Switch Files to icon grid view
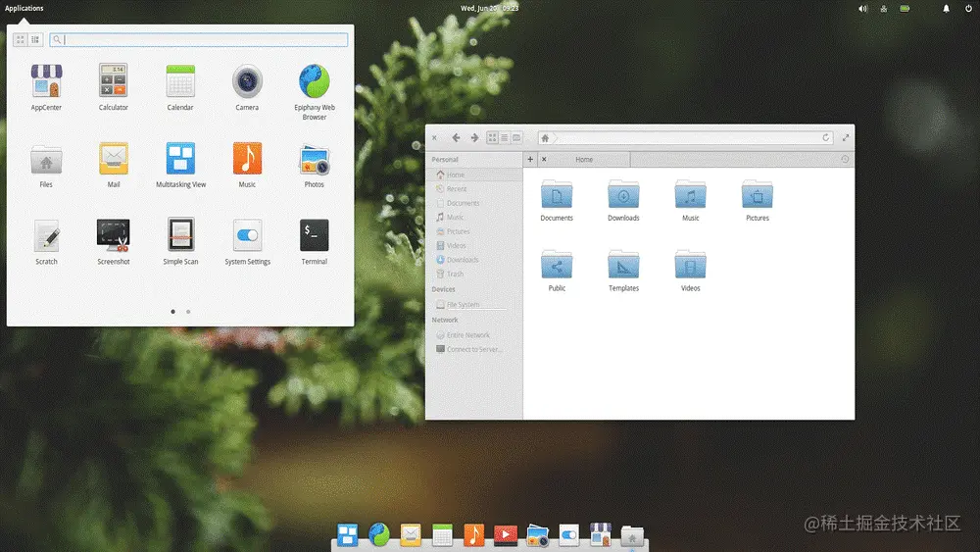Image resolution: width=980 pixels, height=552 pixels. (x=493, y=137)
